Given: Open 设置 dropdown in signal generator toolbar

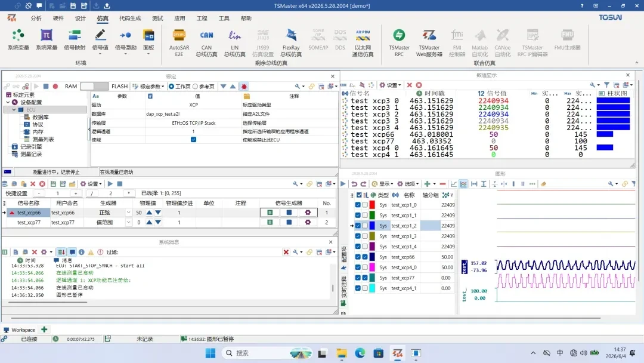Looking at the screenshot, I should coord(91,184).
